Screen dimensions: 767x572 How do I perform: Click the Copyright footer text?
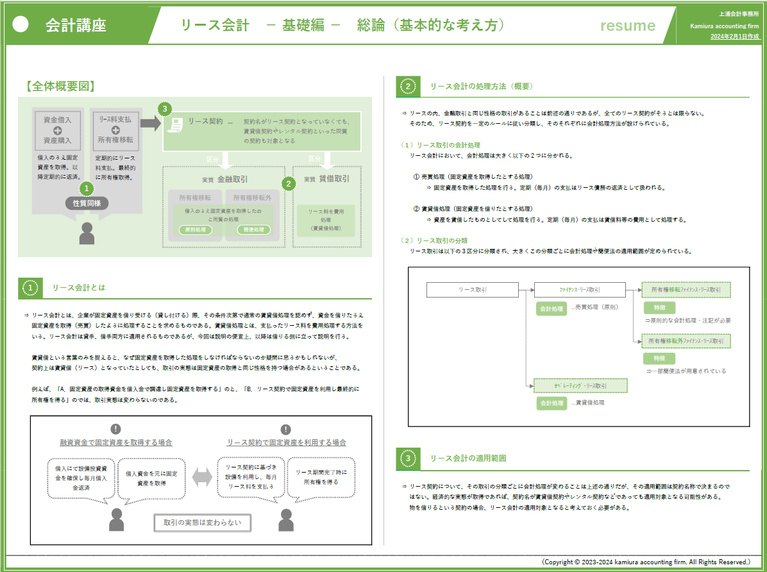point(646,562)
